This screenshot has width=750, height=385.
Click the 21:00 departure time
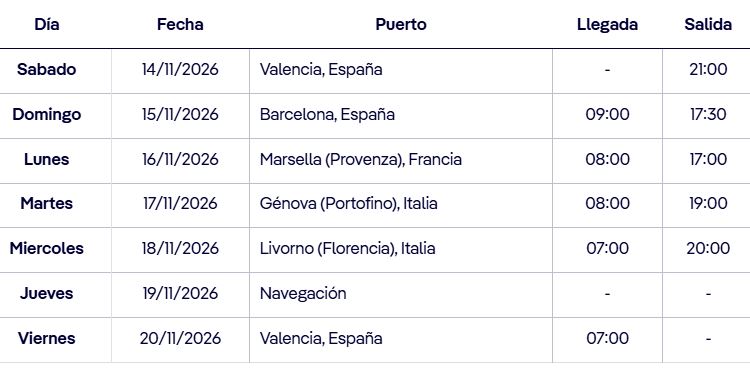click(x=708, y=69)
